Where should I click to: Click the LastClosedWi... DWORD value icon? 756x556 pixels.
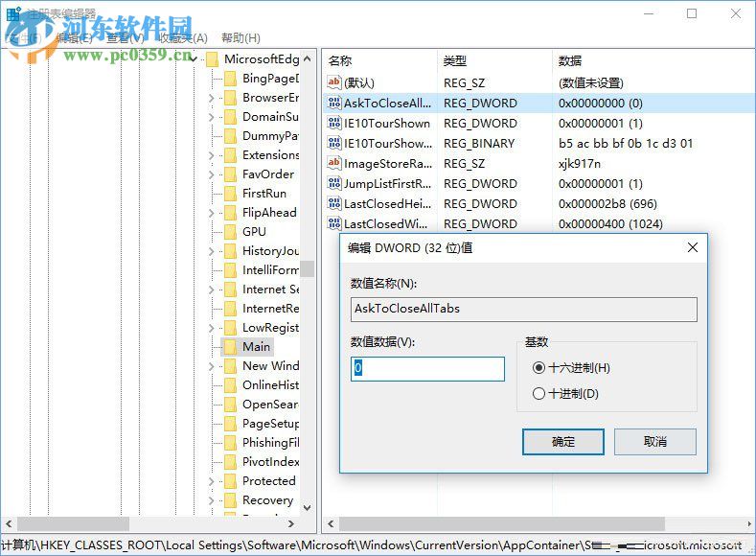point(334,223)
